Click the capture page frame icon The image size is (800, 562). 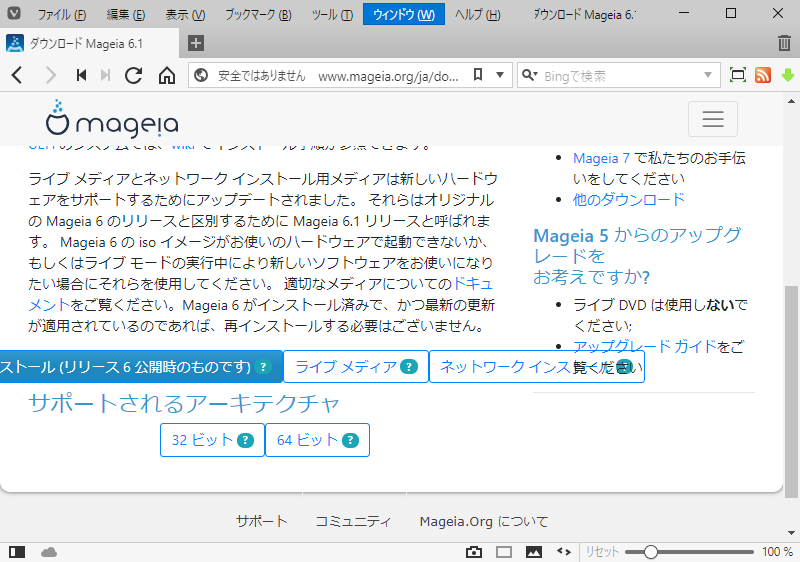click(738, 75)
